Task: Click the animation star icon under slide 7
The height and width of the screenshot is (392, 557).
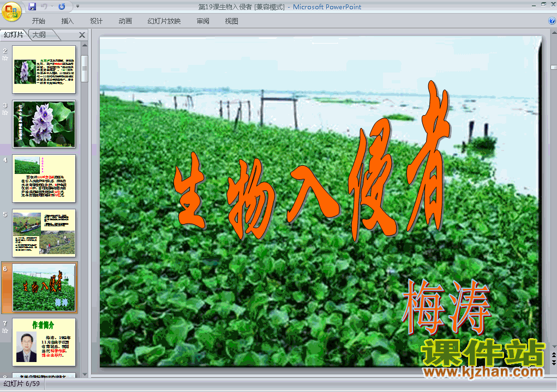Action: point(5,331)
